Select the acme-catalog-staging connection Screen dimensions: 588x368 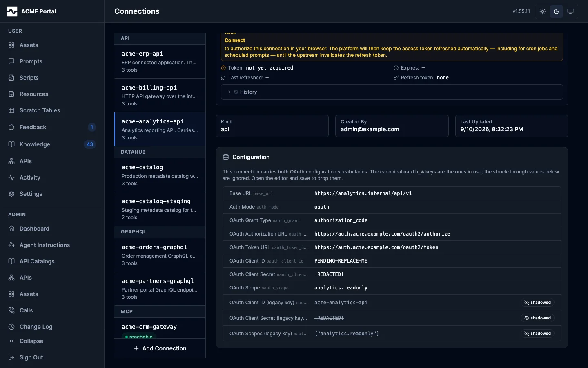(x=160, y=209)
